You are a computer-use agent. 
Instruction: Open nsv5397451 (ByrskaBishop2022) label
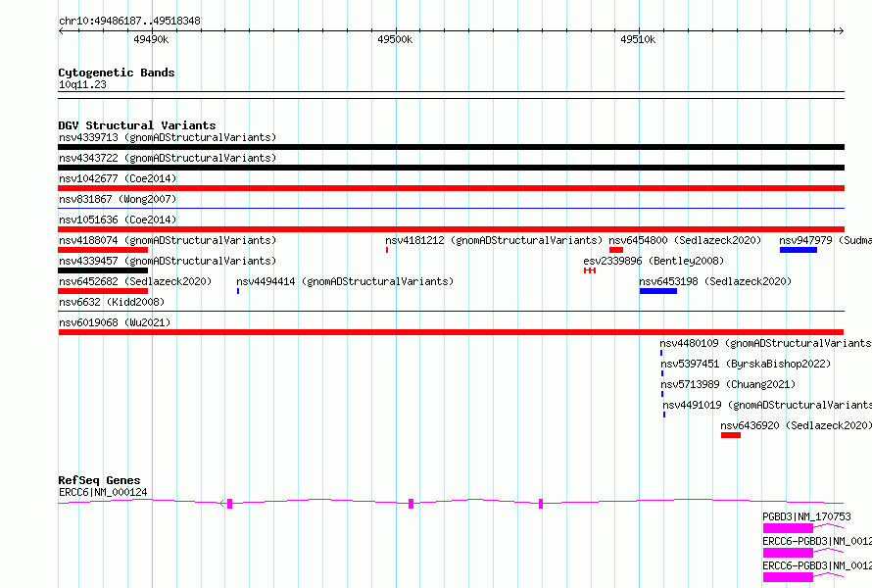click(746, 364)
